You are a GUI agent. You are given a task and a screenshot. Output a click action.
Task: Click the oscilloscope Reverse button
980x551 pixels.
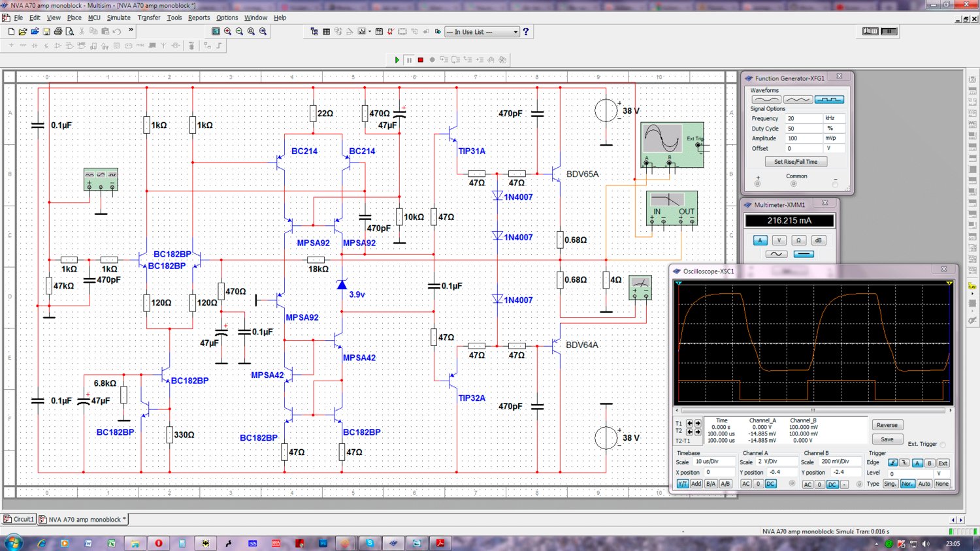click(887, 425)
